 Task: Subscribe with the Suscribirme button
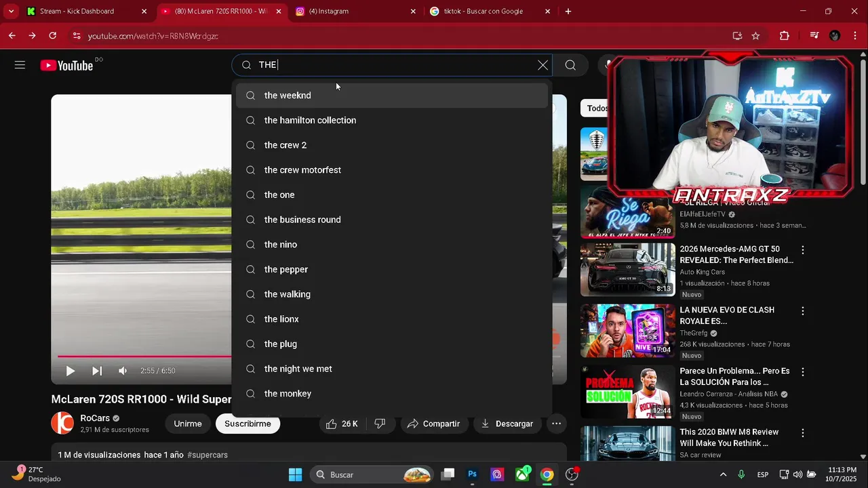[248, 424]
